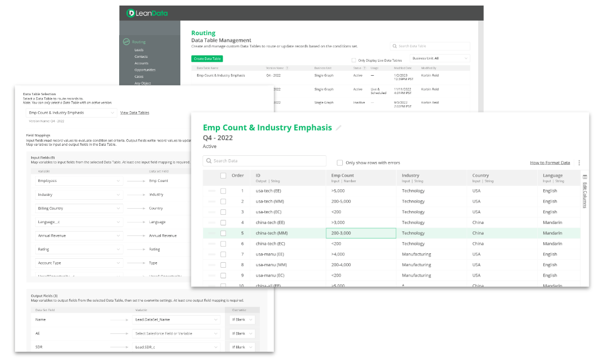Click the LeanData logo icon
The image size is (600, 364).
(130, 13)
